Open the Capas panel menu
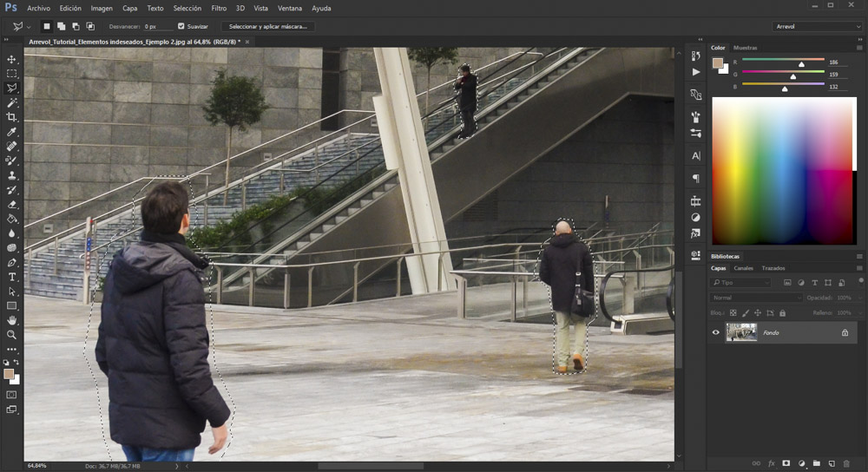The width and height of the screenshot is (868, 472). pyautogui.click(x=859, y=268)
